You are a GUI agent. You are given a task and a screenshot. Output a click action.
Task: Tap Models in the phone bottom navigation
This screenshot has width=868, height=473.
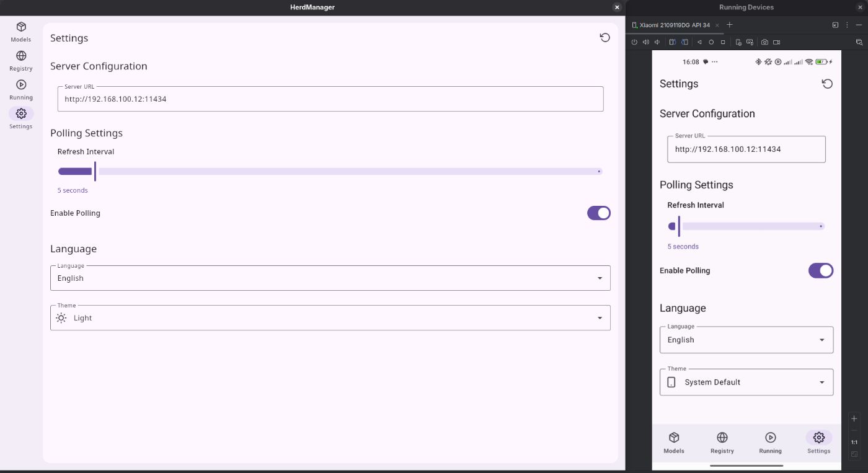674,441
